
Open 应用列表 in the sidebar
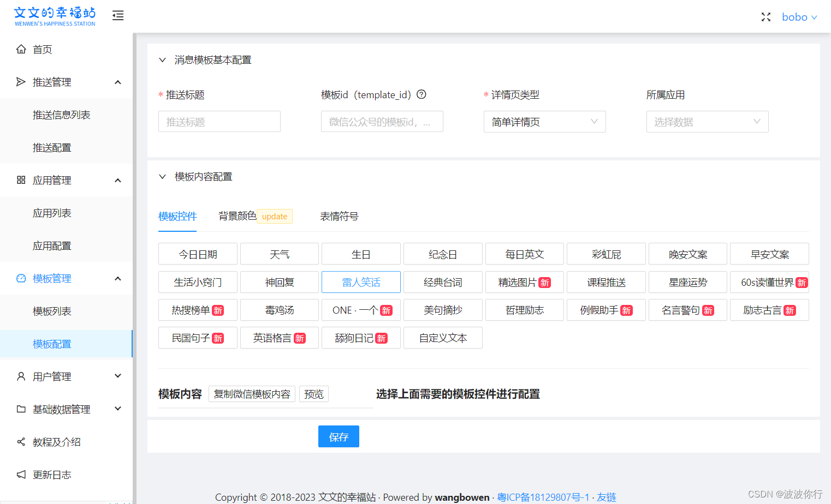click(x=66, y=213)
